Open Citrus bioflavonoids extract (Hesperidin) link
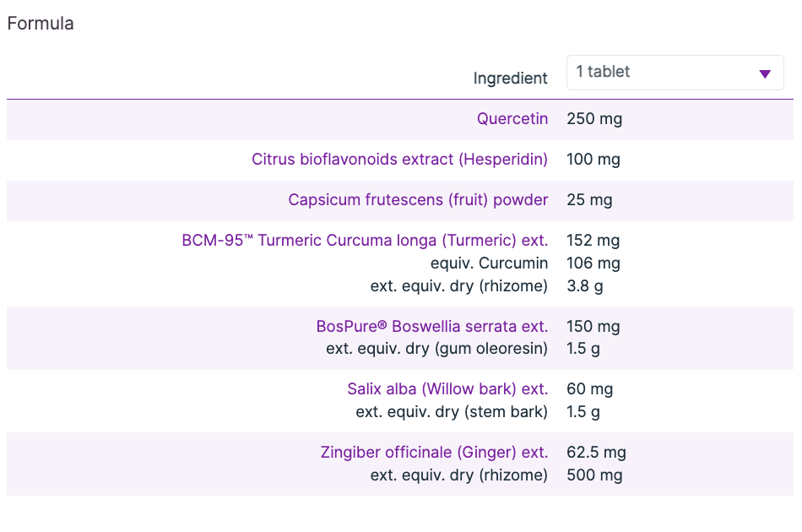 pos(399,160)
